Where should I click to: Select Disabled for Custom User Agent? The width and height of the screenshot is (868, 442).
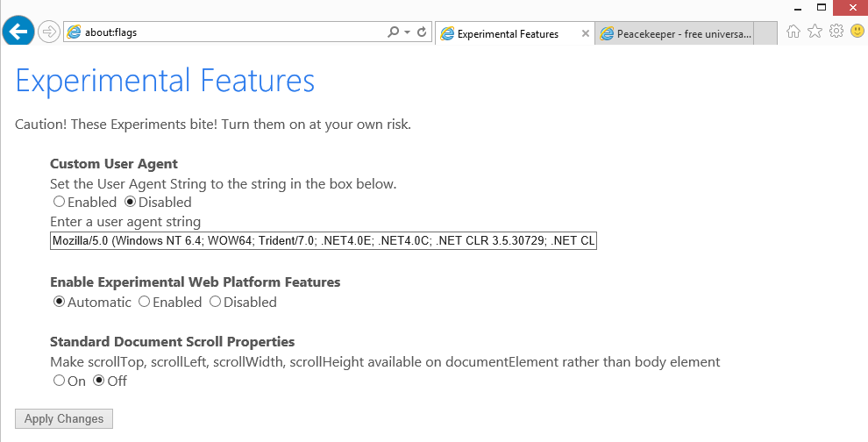[x=130, y=202]
